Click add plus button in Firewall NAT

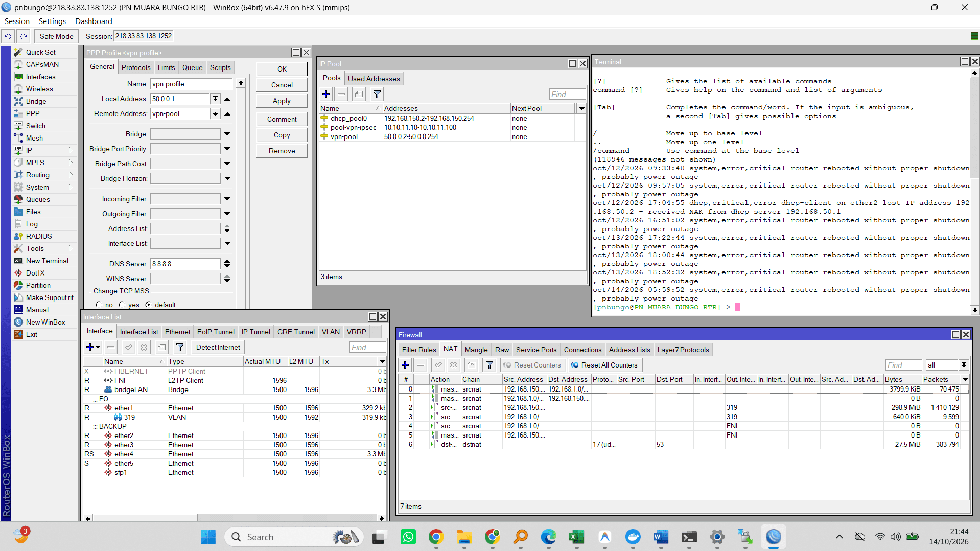pos(405,365)
